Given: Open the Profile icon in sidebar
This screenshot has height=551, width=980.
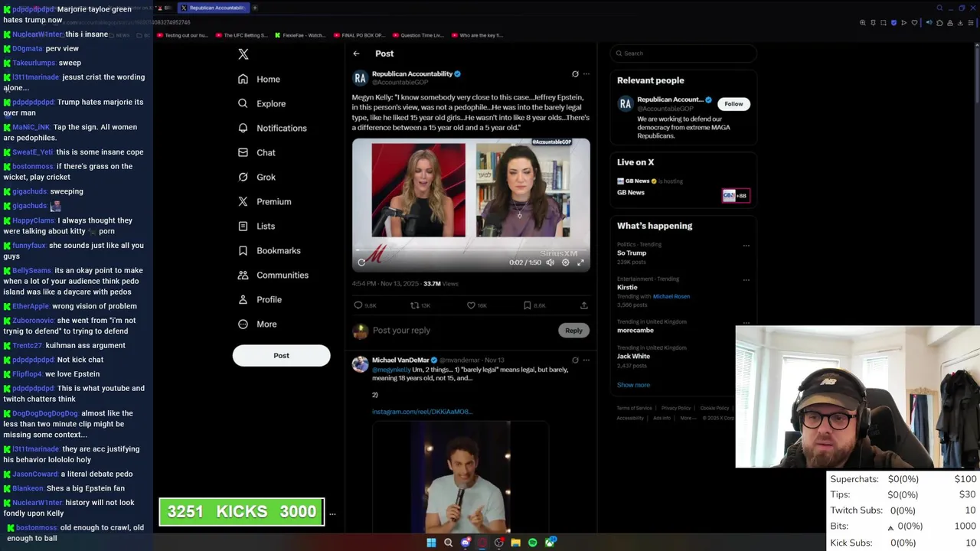Looking at the screenshot, I should (x=243, y=299).
